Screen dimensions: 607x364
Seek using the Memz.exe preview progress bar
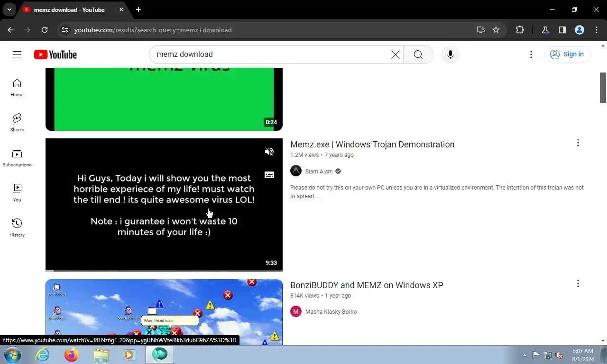tap(164, 271)
